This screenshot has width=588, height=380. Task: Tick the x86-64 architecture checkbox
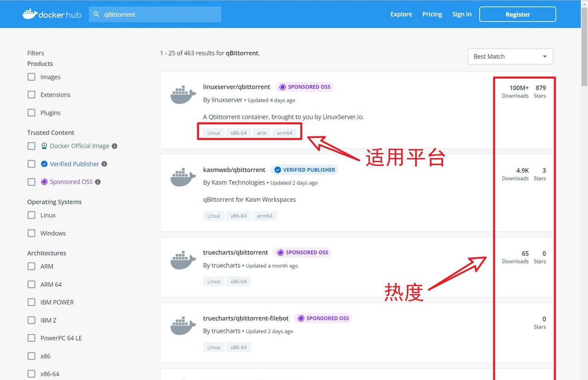[31, 374]
